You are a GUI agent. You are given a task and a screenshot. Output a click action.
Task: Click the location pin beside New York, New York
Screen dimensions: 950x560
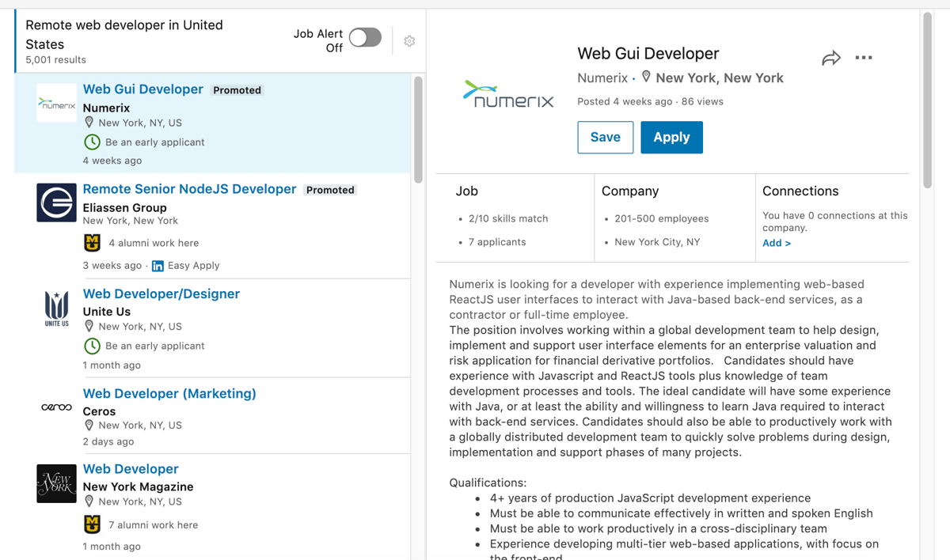click(x=646, y=77)
